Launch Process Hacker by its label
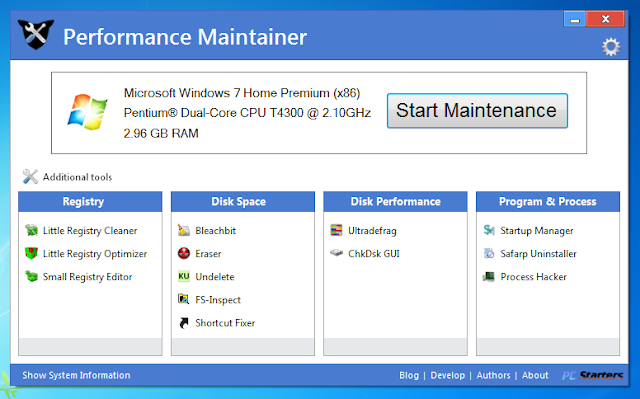This screenshot has width=640, height=399. [533, 277]
